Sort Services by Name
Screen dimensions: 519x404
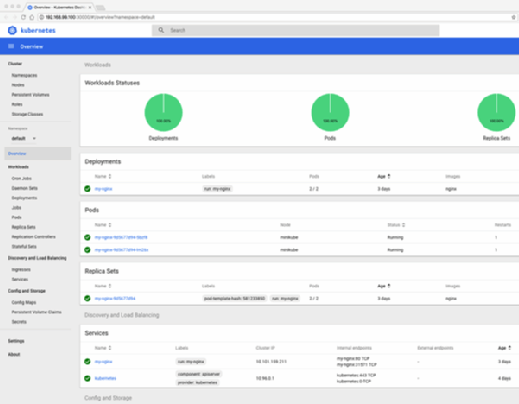coord(110,348)
